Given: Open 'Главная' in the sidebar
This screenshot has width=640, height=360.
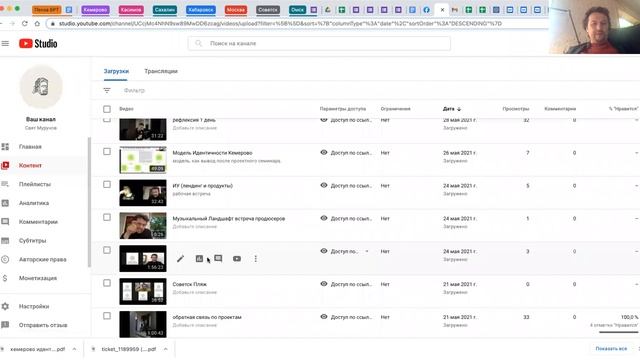Looking at the screenshot, I should coord(30,147).
